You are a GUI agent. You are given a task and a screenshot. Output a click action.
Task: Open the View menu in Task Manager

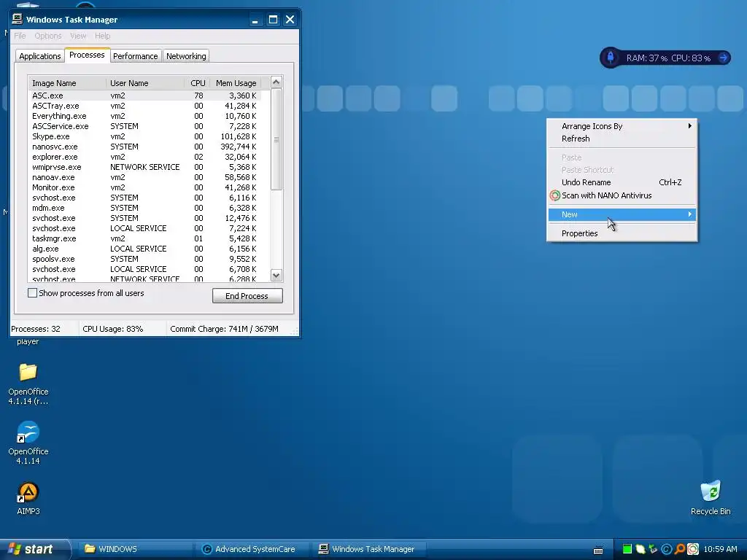[78, 36]
